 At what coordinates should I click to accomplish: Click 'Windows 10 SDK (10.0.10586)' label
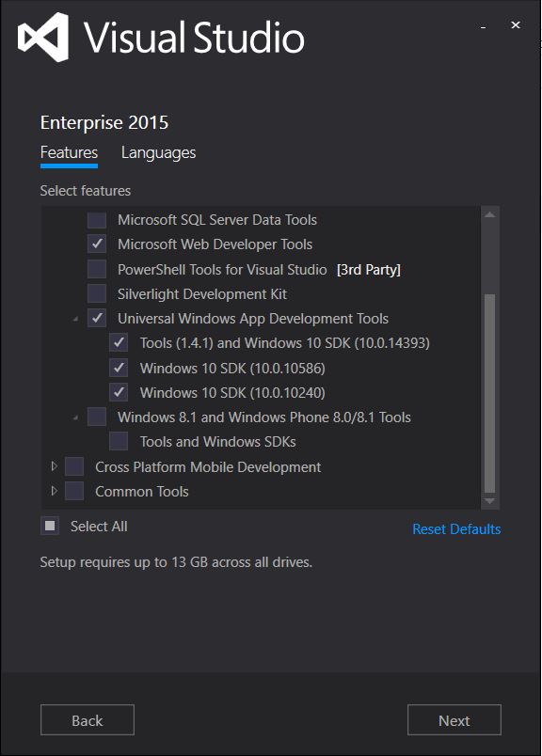tap(232, 369)
